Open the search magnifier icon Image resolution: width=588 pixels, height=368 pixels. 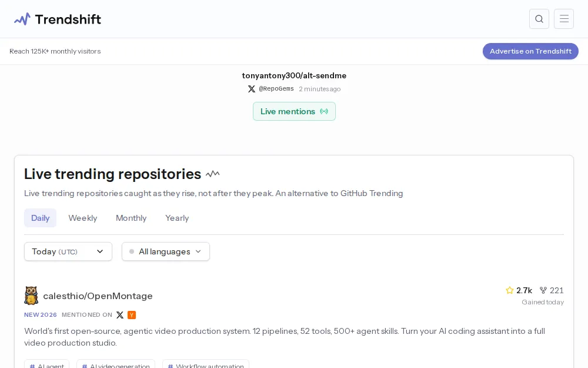coord(539,19)
